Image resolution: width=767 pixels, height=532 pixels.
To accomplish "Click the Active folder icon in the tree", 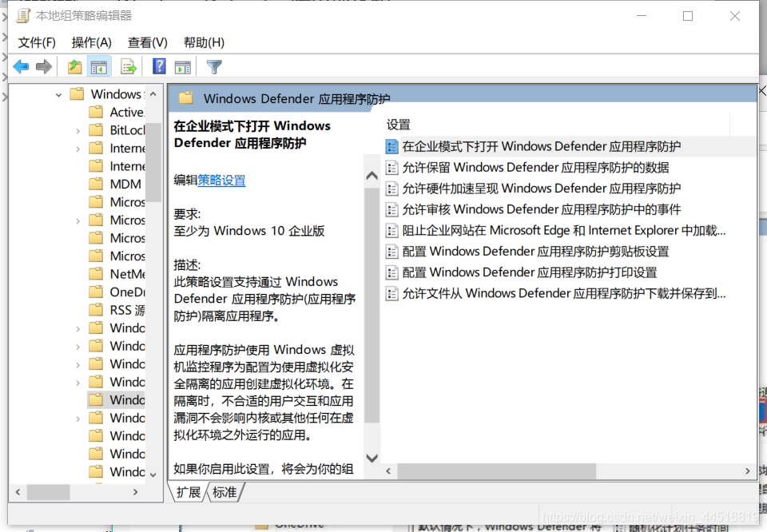I will point(97,112).
